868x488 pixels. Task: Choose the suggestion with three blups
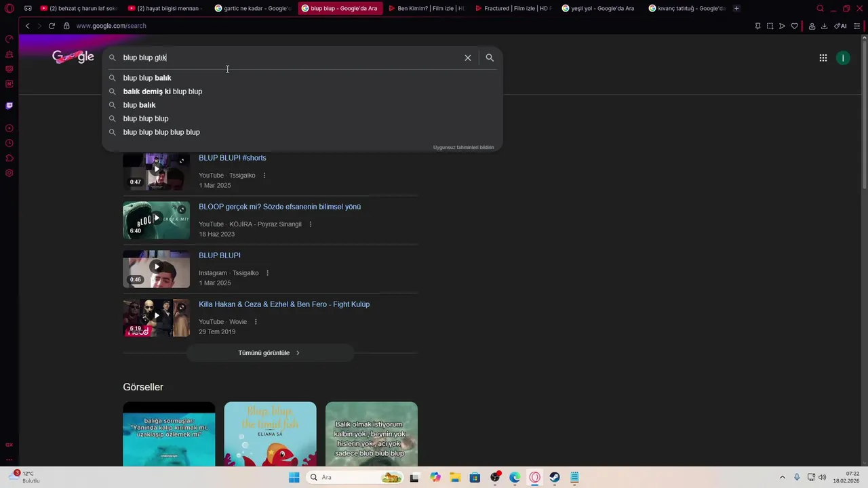302,119
